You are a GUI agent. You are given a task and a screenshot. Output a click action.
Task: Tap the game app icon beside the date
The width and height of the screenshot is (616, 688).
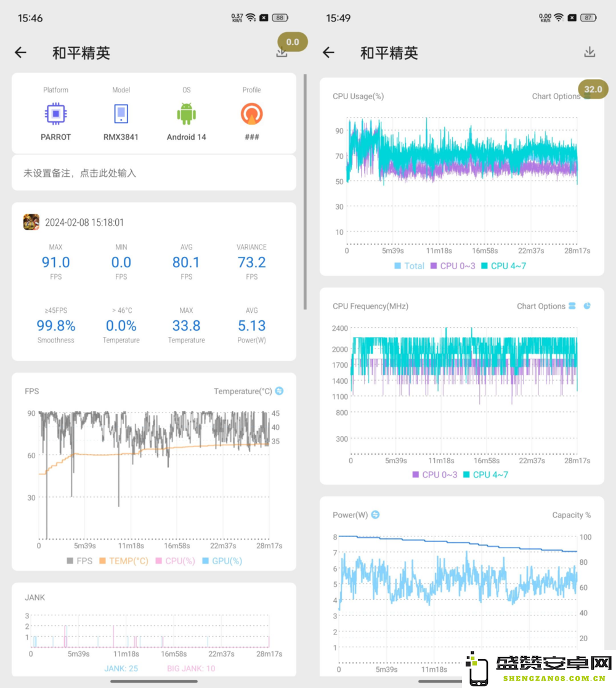31,222
